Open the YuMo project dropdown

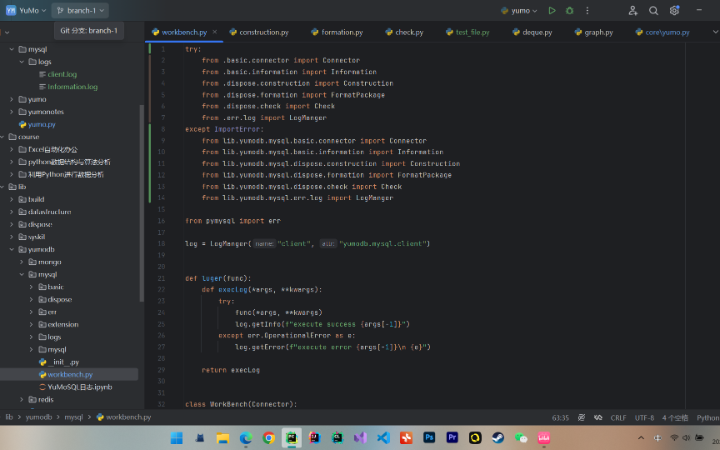(x=26, y=11)
